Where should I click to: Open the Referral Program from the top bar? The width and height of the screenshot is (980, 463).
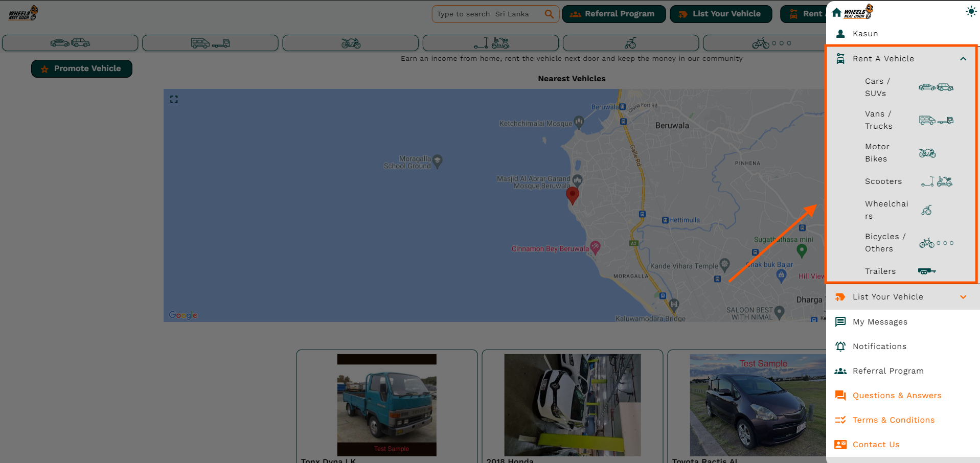[x=613, y=14]
